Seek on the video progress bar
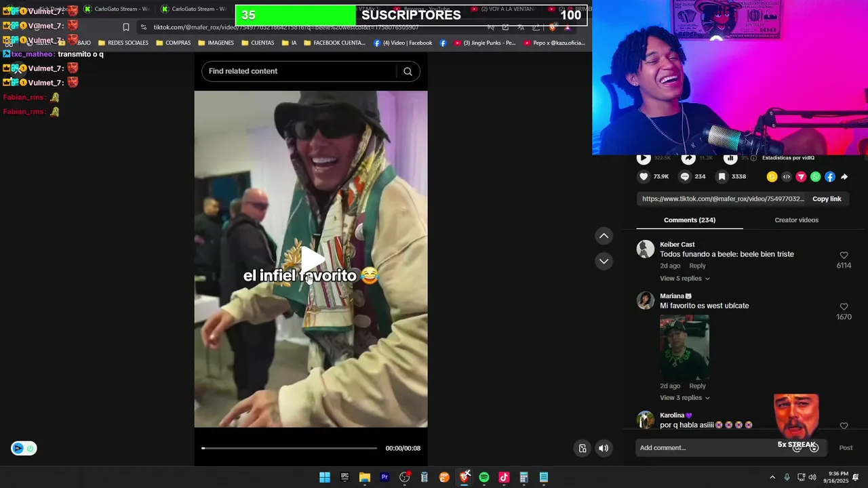This screenshot has height=488, width=868. (x=290, y=448)
